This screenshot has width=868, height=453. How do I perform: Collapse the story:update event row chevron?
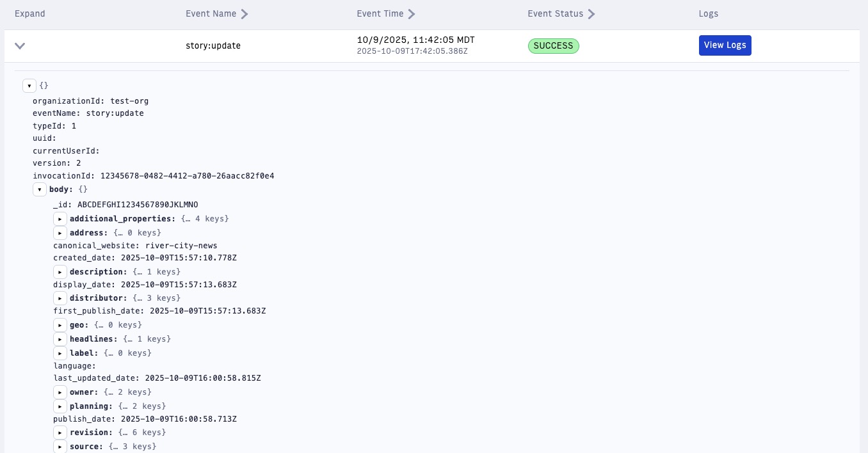20,46
